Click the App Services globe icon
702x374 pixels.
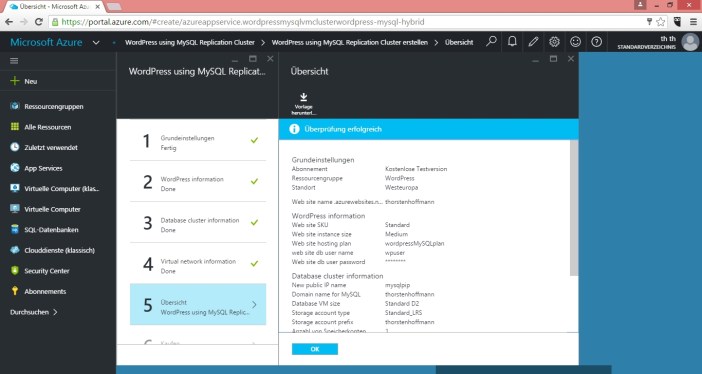[15, 168]
